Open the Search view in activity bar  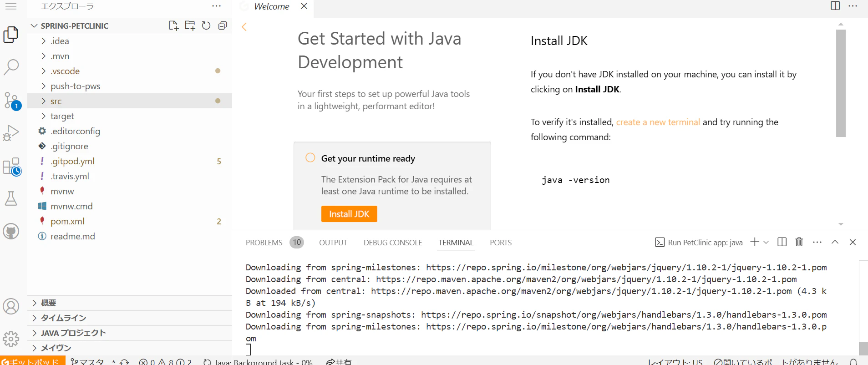tap(11, 67)
